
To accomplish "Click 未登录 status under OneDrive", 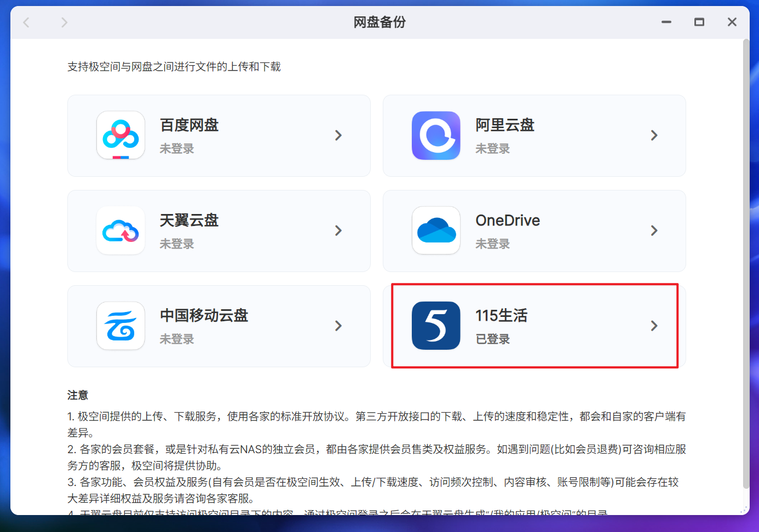I will (x=492, y=244).
